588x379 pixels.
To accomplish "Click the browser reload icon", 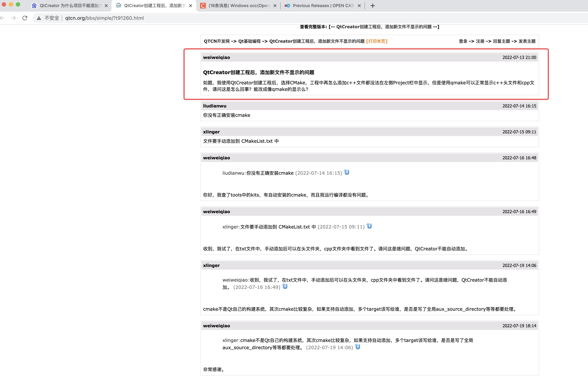I will click(25, 18).
